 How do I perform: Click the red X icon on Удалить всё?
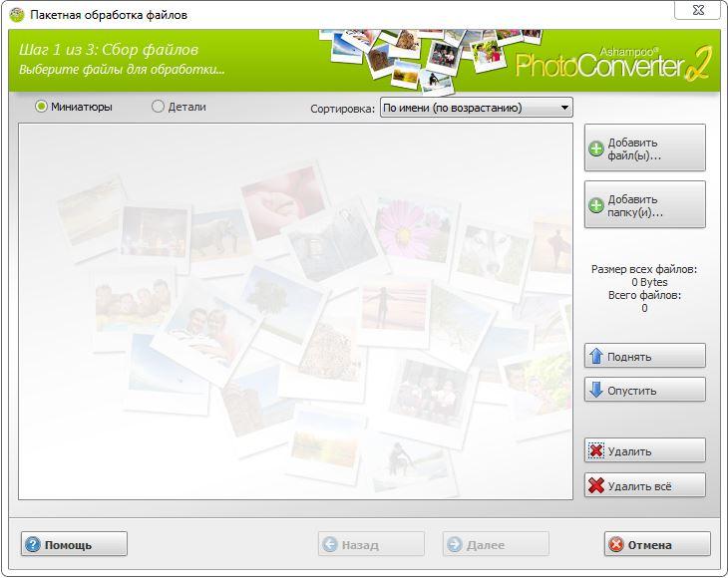coord(596,485)
